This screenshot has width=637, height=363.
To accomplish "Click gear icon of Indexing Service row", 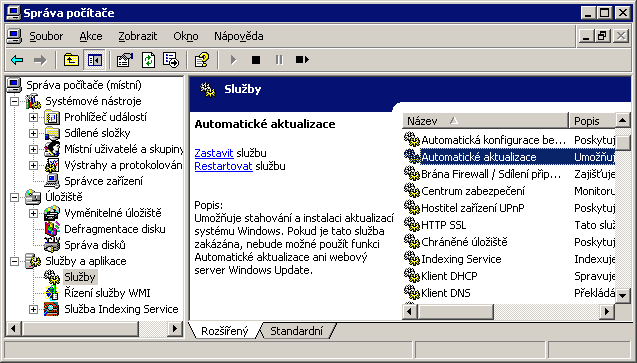I will (412, 259).
